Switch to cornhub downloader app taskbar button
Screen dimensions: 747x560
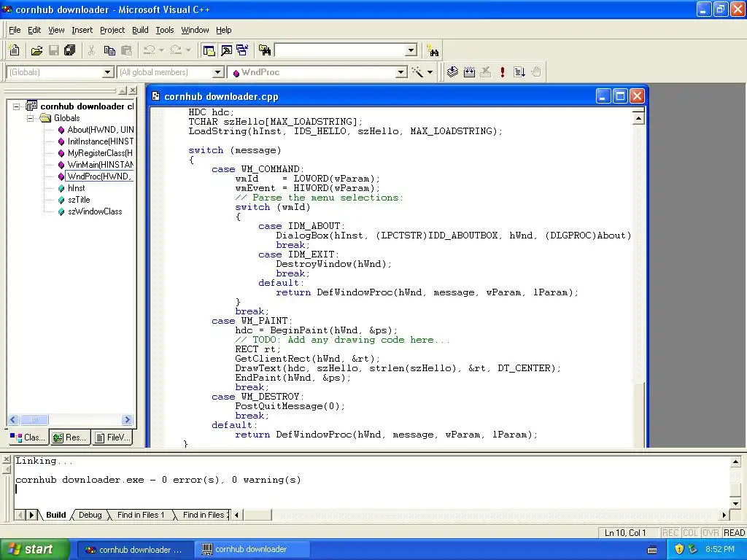click(252, 549)
